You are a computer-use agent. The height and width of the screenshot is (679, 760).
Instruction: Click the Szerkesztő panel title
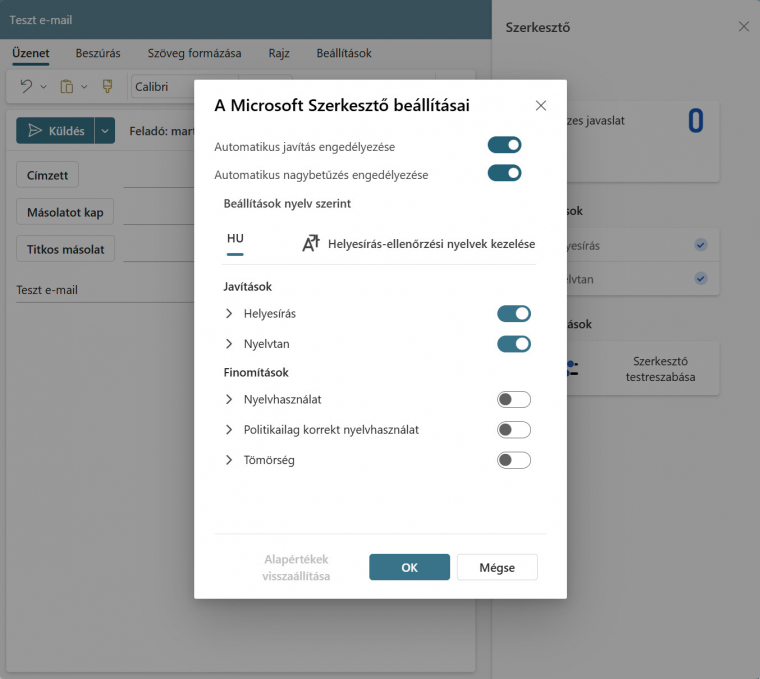(x=538, y=28)
